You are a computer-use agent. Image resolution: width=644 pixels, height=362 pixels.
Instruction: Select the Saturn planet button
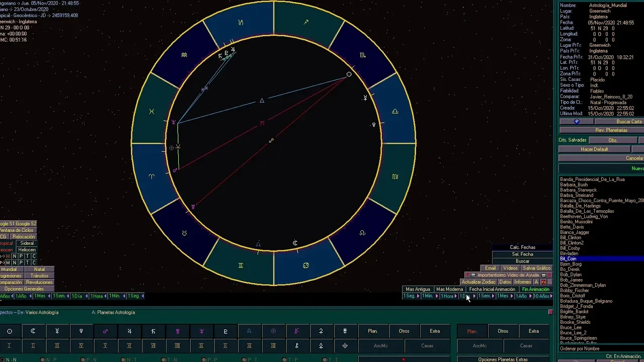(x=153, y=331)
